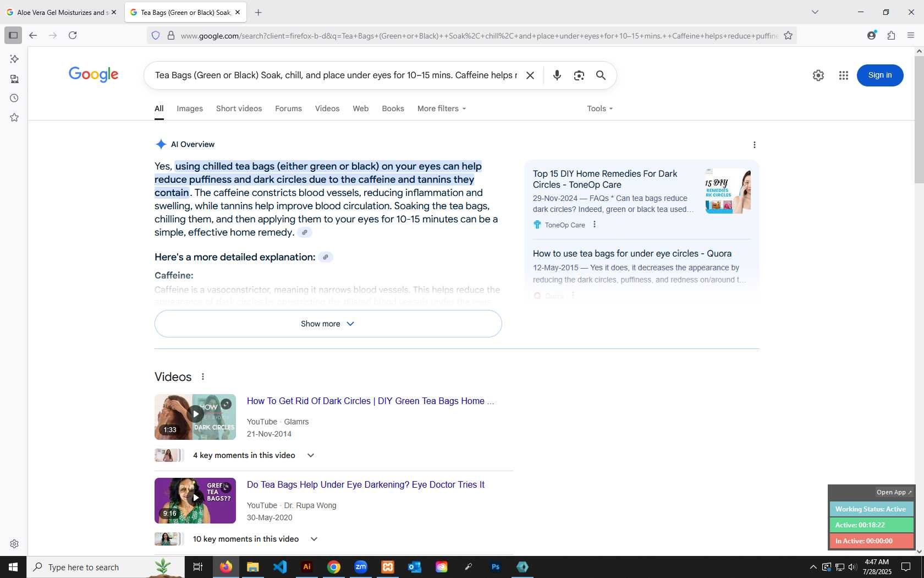Open Videos section more options dots
The width and height of the screenshot is (924, 578).
click(x=203, y=377)
